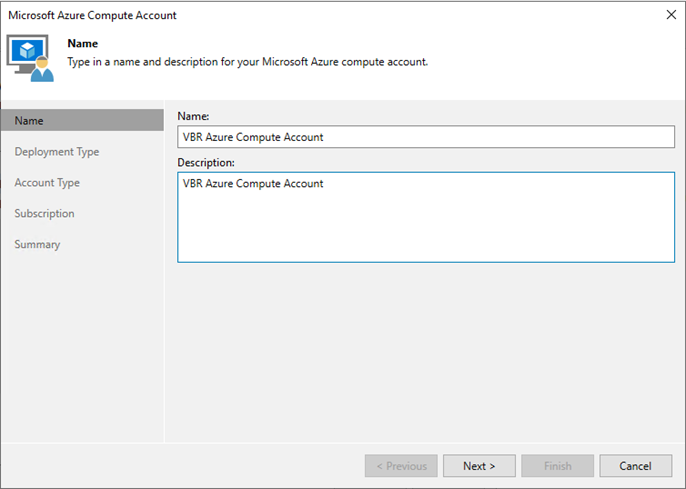Click the Name input field

(x=426, y=137)
